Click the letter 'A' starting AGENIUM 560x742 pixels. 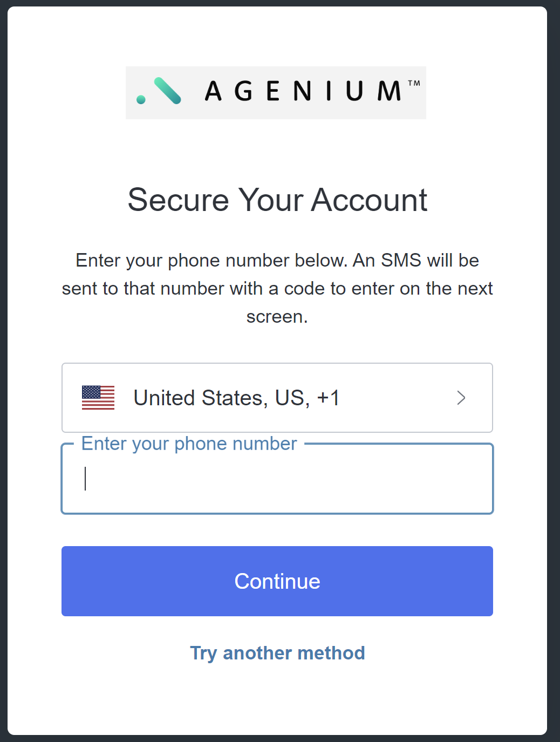(x=214, y=91)
